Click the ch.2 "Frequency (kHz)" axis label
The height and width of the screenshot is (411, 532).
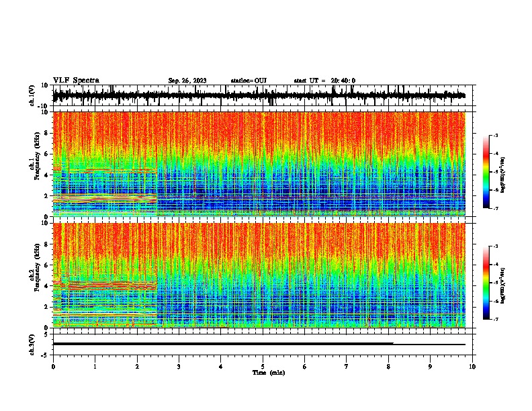click(37, 267)
